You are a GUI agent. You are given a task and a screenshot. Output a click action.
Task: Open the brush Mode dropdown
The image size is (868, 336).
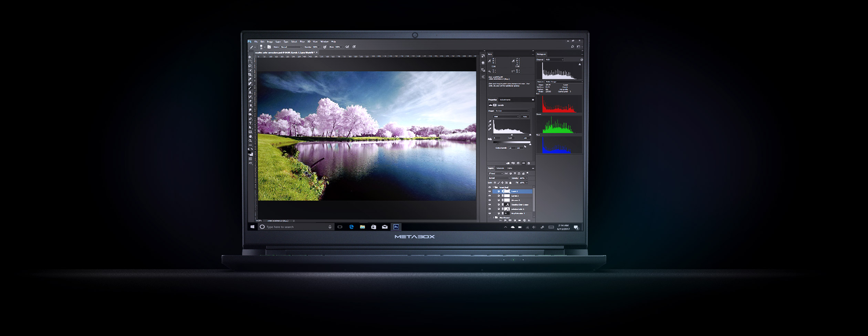pyautogui.click(x=291, y=47)
